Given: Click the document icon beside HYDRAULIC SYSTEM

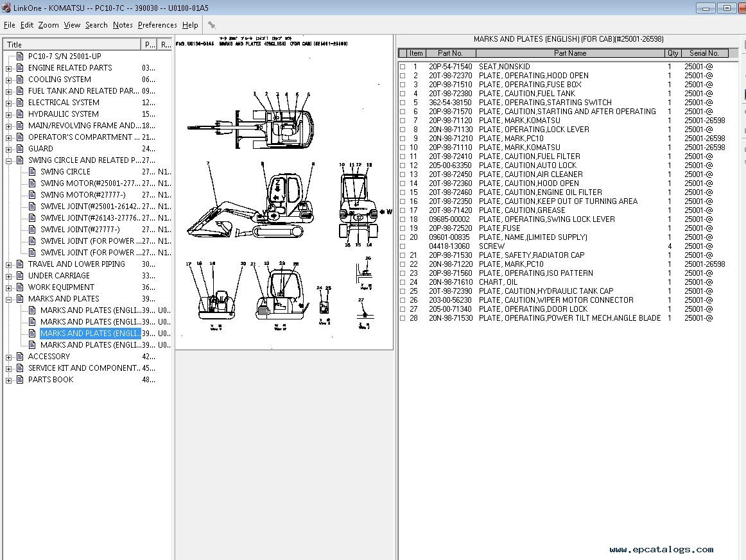Looking at the screenshot, I should point(20,114).
